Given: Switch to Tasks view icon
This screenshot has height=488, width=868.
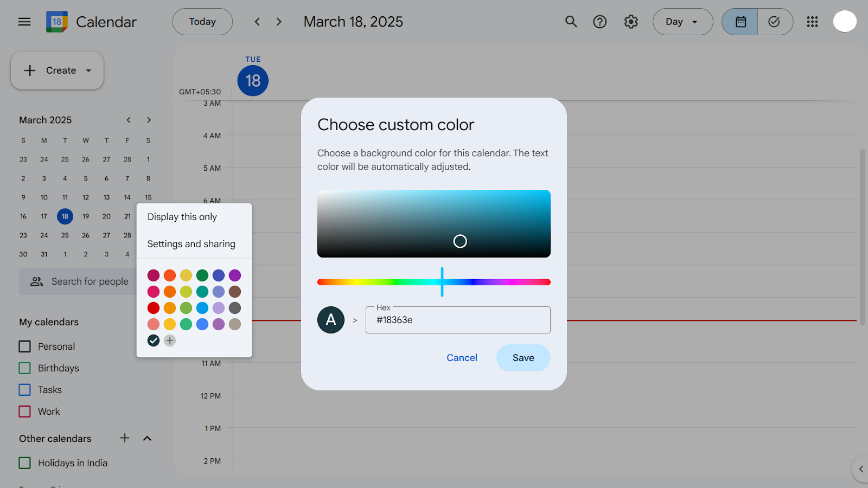Looking at the screenshot, I should (x=774, y=22).
